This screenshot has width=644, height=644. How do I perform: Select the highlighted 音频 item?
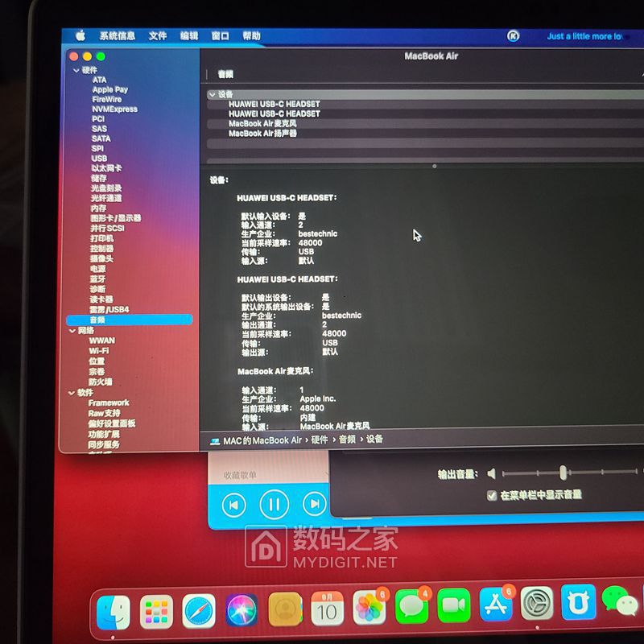(x=130, y=320)
